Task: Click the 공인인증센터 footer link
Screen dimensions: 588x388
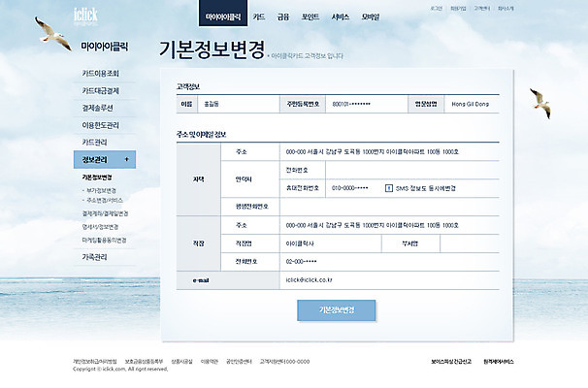Action: (x=239, y=362)
